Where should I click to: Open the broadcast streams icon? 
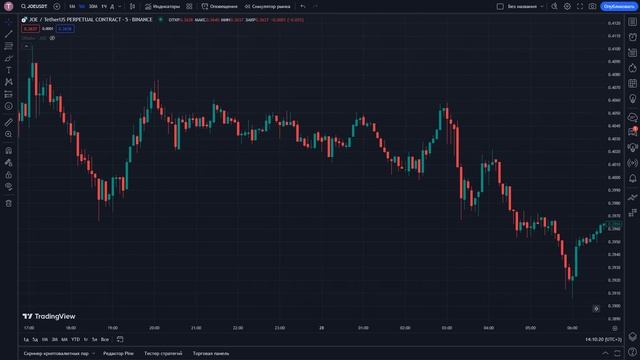coord(632,163)
